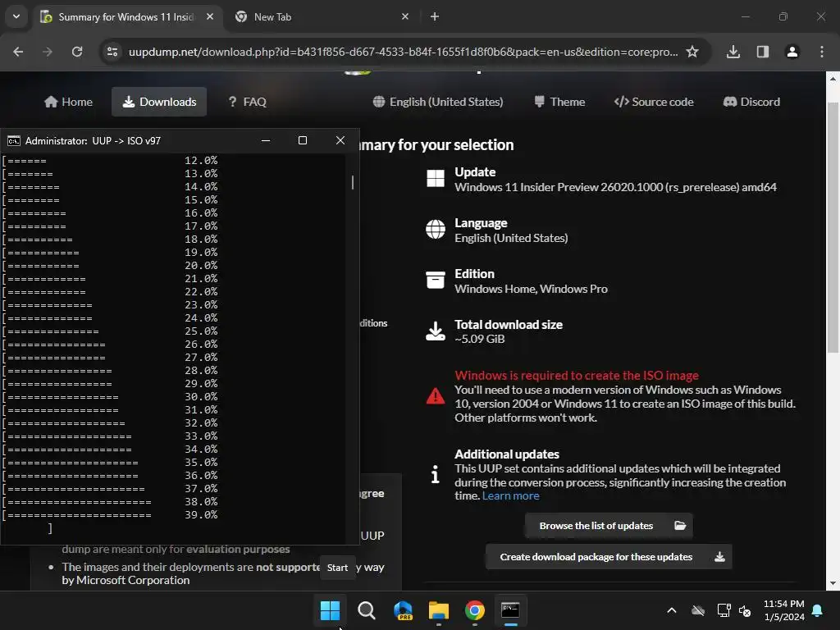Open Chrome profile avatar
This screenshot has width=840, height=630.
pos(792,52)
